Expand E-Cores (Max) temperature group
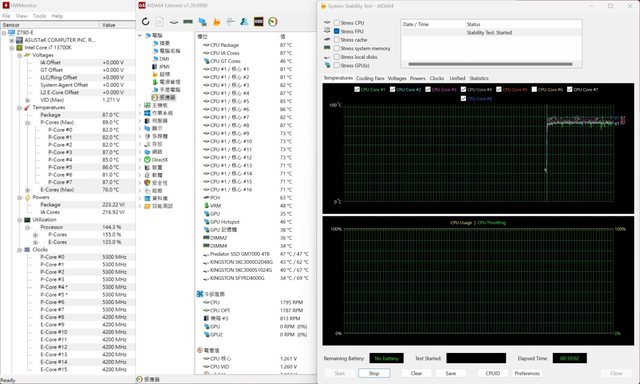Screen dimensions: 640x384 click(28, 190)
